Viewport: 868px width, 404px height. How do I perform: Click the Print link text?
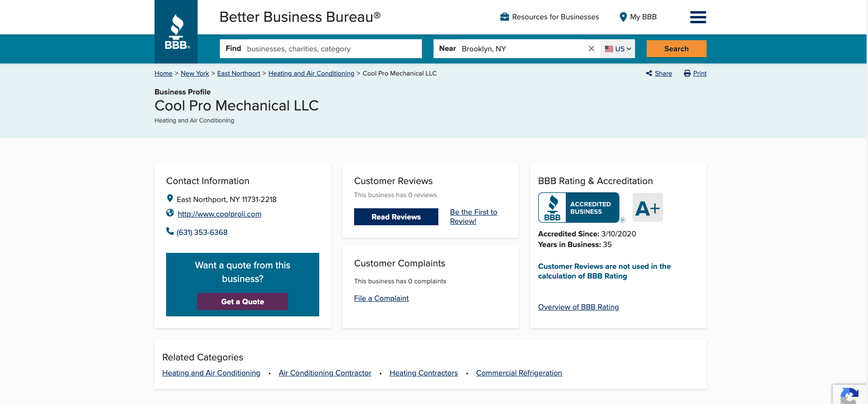tap(700, 74)
